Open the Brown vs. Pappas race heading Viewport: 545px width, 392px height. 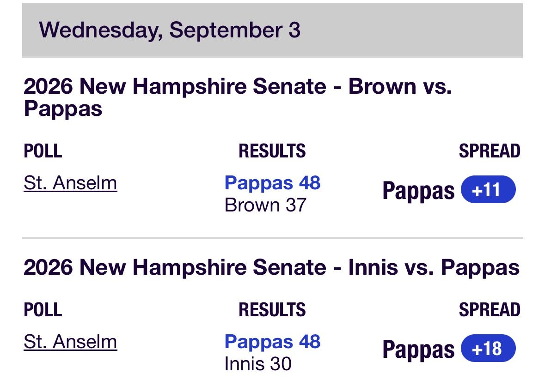pos(238,97)
